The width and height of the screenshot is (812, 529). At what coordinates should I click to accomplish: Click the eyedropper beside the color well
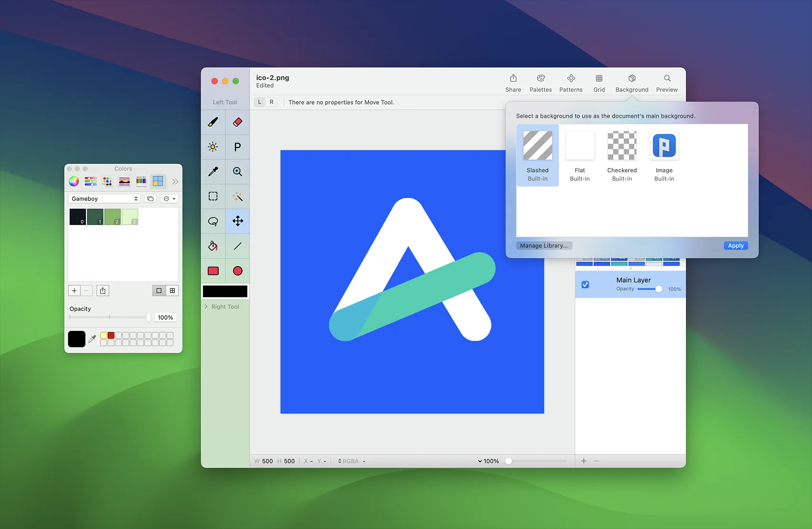point(92,339)
